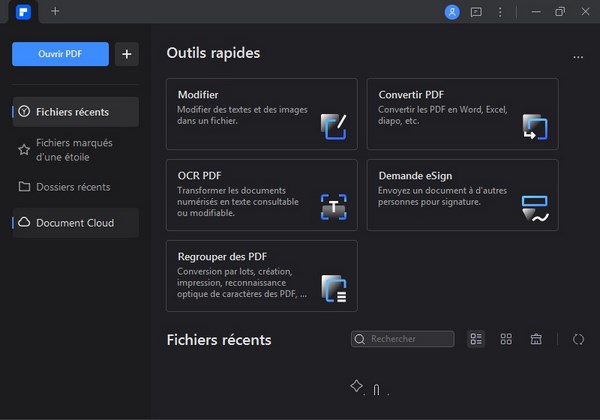Image resolution: width=600 pixels, height=420 pixels.
Task: Click the Ouvrir PDF button
Action: pos(60,54)
